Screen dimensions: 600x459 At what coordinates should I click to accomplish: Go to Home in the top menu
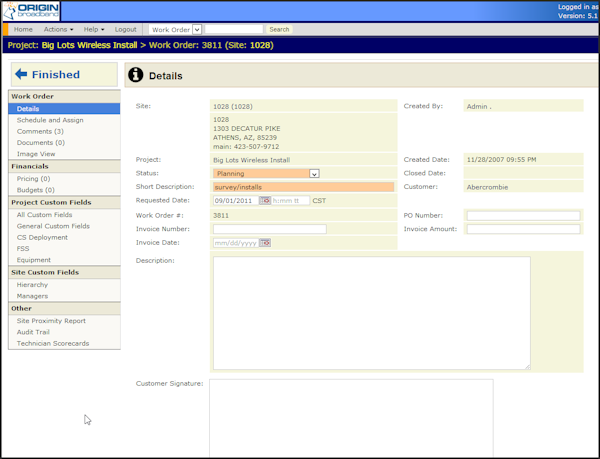[x=23, y=29]
